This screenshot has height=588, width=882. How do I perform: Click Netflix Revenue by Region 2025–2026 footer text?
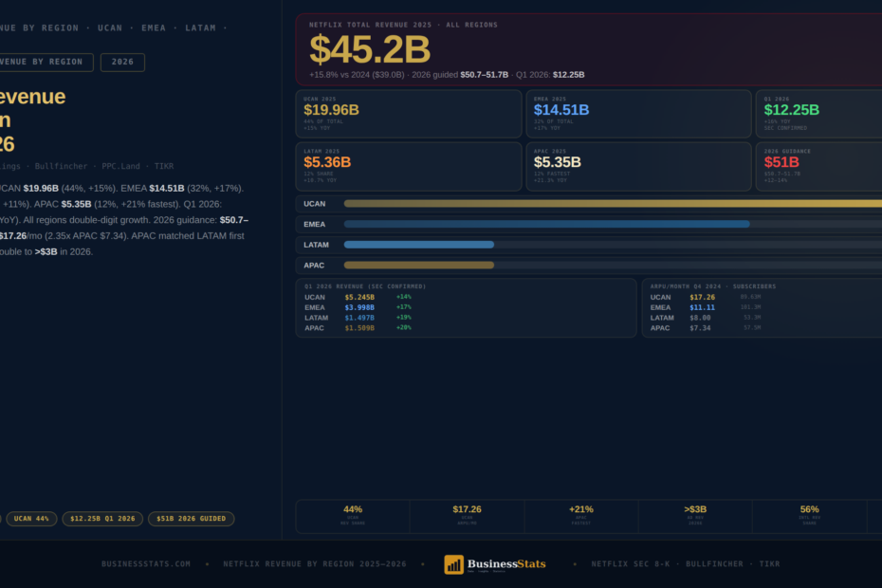(315, 563)
